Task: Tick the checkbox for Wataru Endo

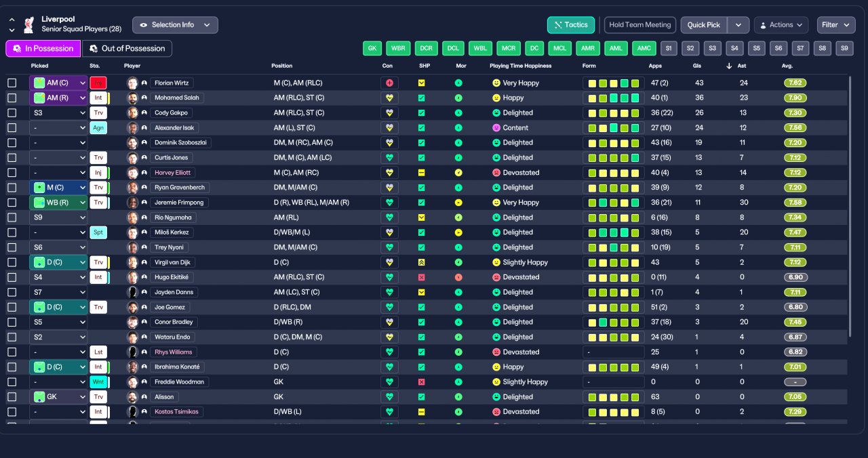Action: 12,337
